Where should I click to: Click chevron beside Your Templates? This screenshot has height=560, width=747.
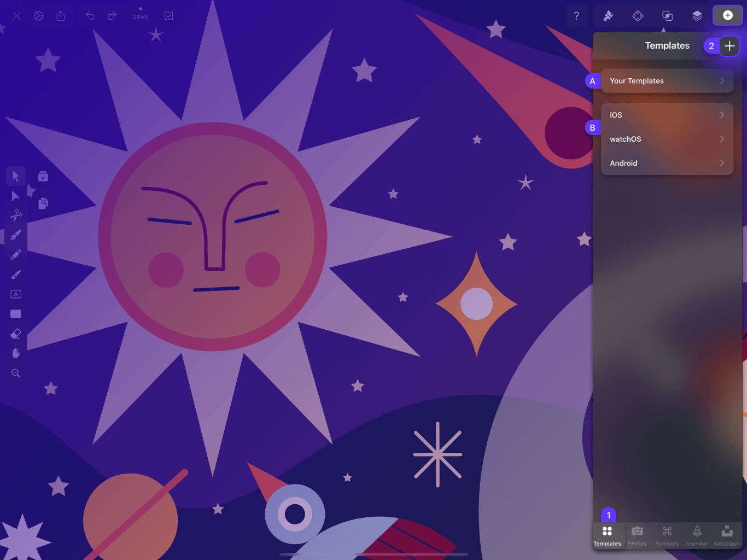coord(722,81)
